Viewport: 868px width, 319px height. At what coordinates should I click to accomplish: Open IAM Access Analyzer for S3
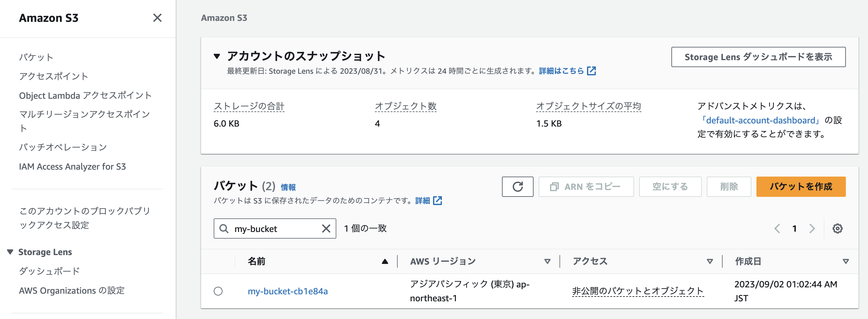[72, 166]
